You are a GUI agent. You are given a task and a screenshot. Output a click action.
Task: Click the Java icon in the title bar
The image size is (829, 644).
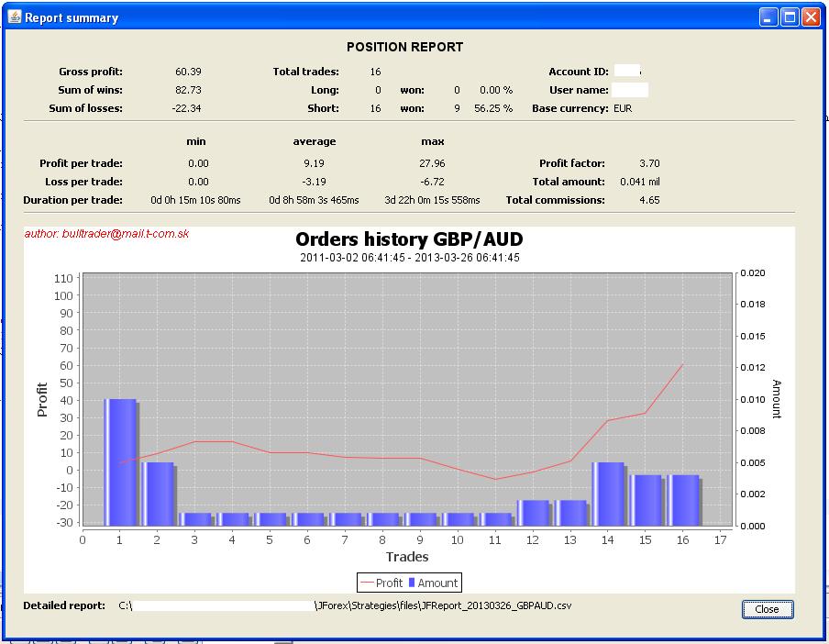pyautogui.click(x=15, y=17)
